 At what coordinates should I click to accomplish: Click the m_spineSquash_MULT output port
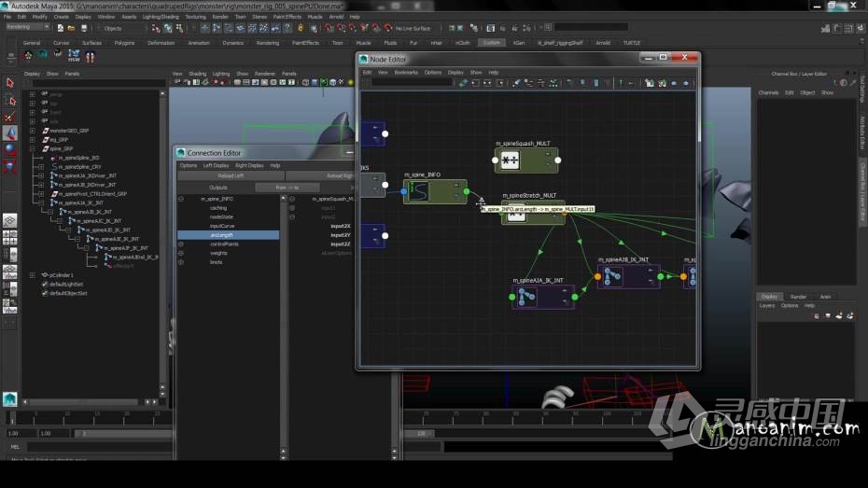tap(557, 160)
